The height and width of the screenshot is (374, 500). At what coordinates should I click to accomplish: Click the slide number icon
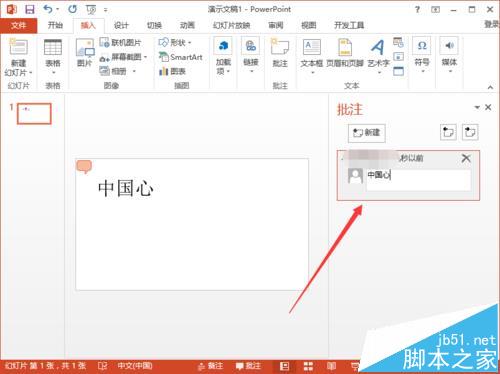[398, 57]
